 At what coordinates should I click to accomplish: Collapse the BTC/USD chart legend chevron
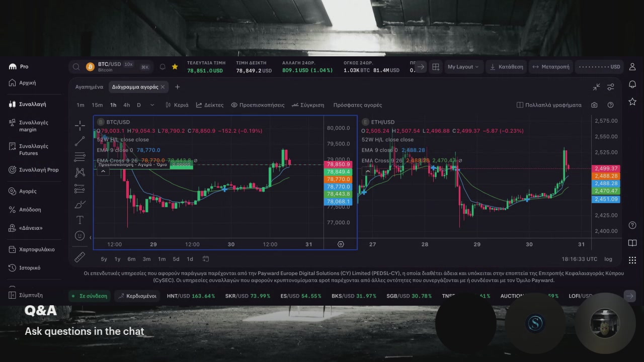(103, 171)
